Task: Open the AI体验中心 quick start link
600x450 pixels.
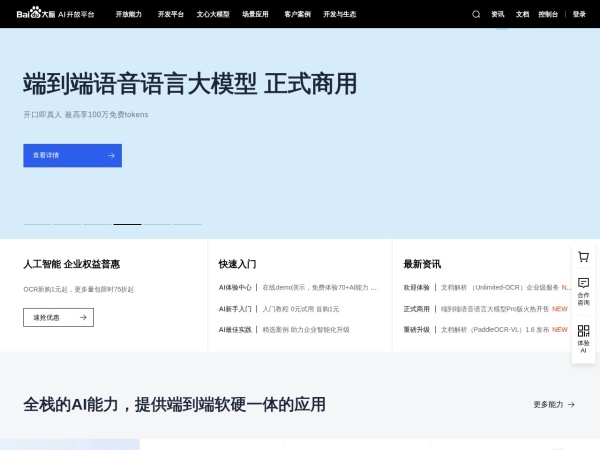Action: pyautogui.click(x=298, y=287)
